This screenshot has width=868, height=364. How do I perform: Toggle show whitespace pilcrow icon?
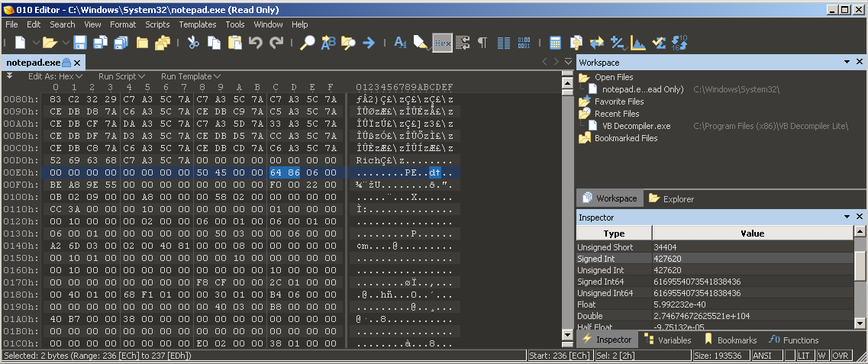[482, 43]
